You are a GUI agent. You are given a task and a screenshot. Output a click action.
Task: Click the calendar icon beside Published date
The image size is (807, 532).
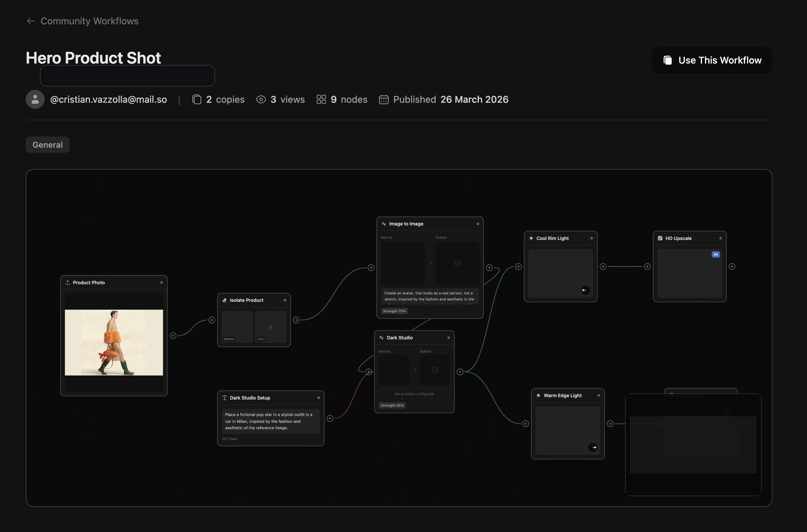(x=383, y=99)
